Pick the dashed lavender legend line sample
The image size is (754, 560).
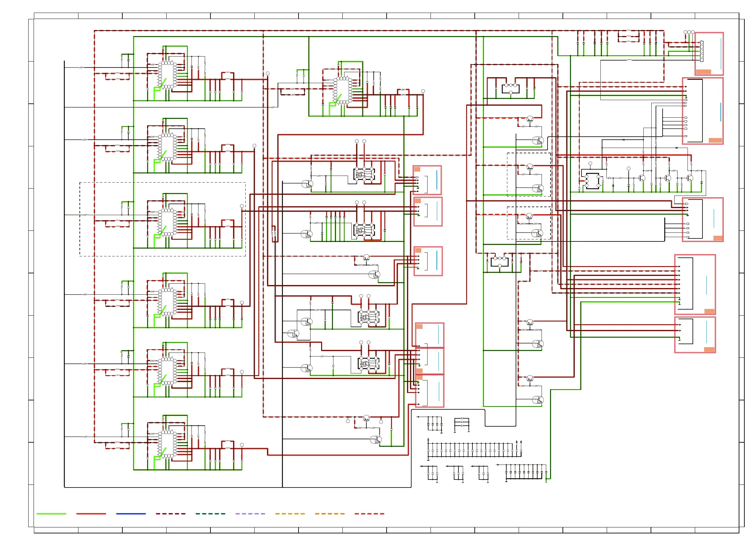[x=250, y=513]
